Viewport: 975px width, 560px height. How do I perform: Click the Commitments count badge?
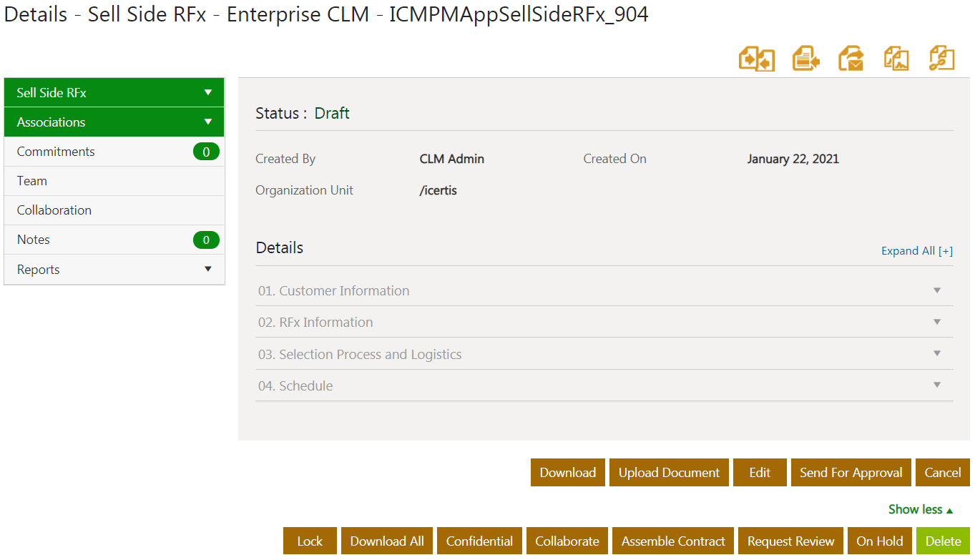coord(206,152)
